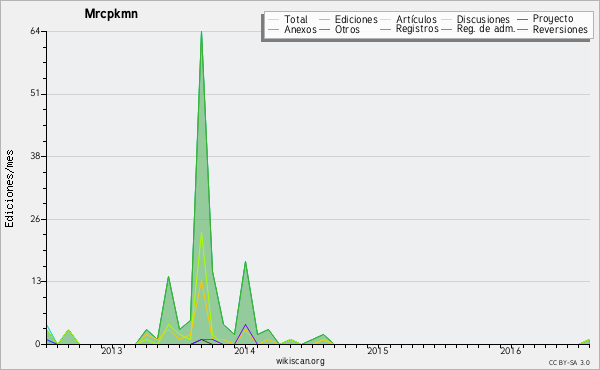Screen dimensions: 600x370
Task: Click the Reversiones legend label
Action: pos(560,29)
